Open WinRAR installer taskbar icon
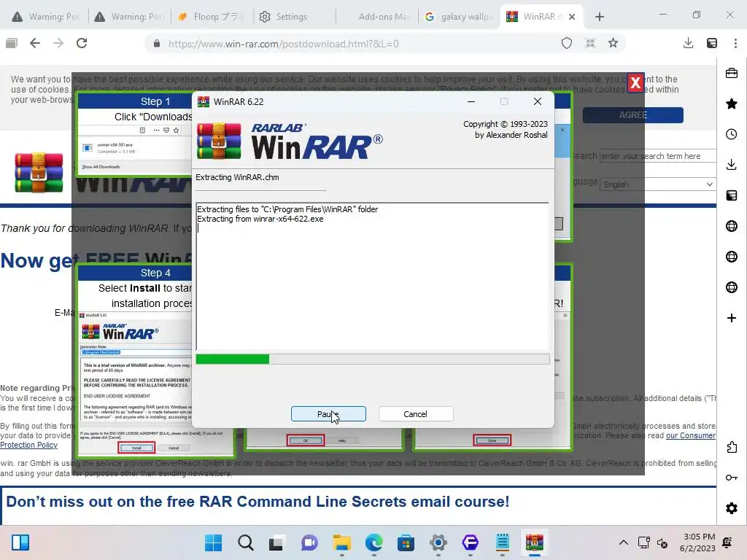The height and width of the screenshot is (560, 747). click(535, 542)
